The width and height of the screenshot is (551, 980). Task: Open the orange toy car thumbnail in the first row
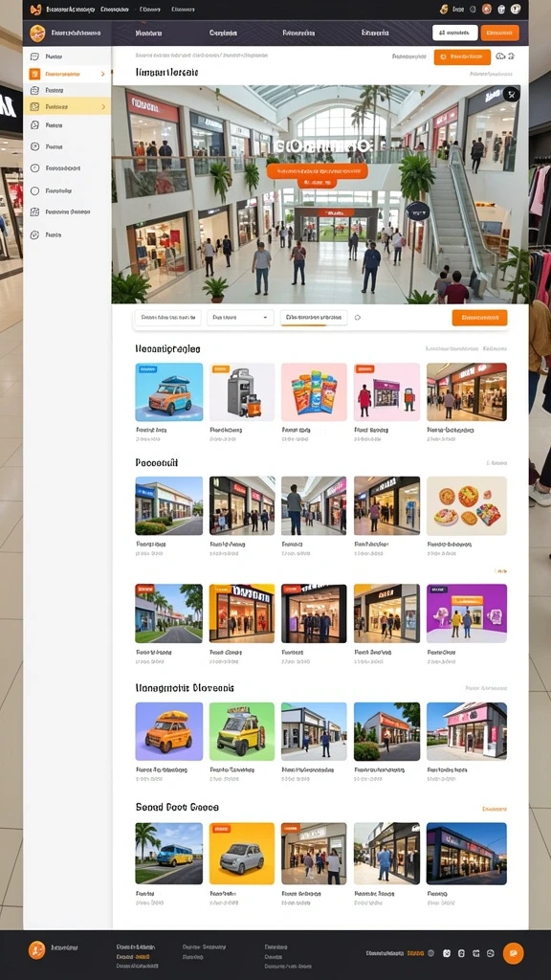click(168, 391)
